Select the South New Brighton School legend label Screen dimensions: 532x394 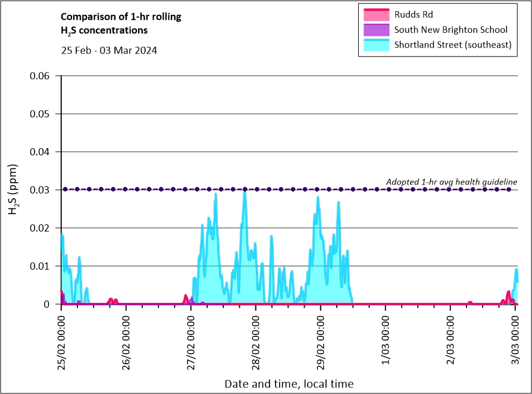point(450,29)
